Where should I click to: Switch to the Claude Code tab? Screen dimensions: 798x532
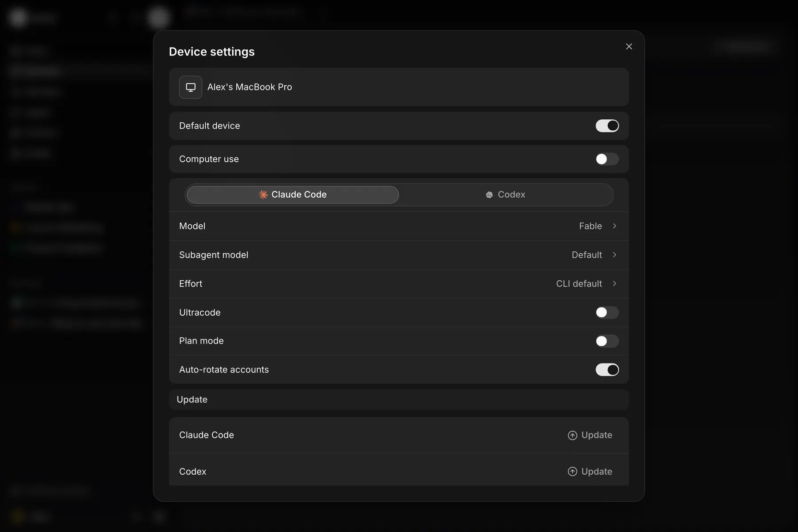click(293, 195)
